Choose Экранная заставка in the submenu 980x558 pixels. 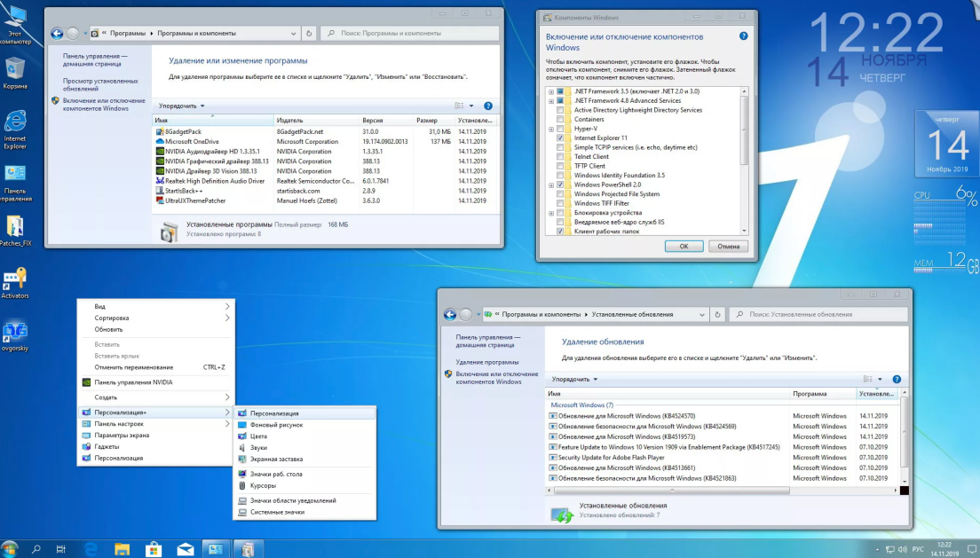coord(305,460)
